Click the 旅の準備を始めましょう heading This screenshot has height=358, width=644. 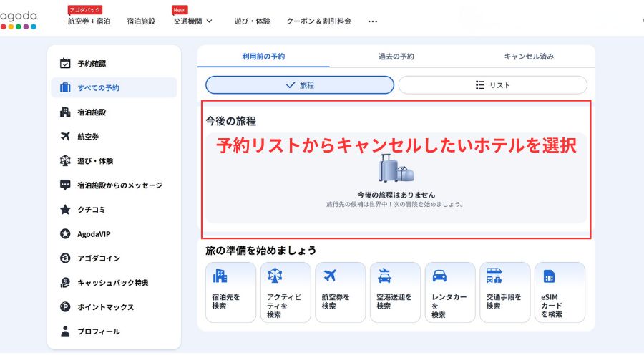[260, 251]
